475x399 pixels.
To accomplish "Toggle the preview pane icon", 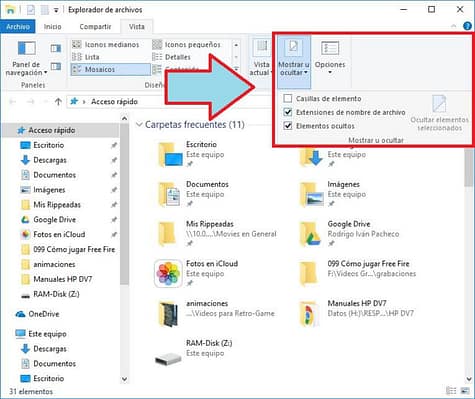I will point(56,49).
